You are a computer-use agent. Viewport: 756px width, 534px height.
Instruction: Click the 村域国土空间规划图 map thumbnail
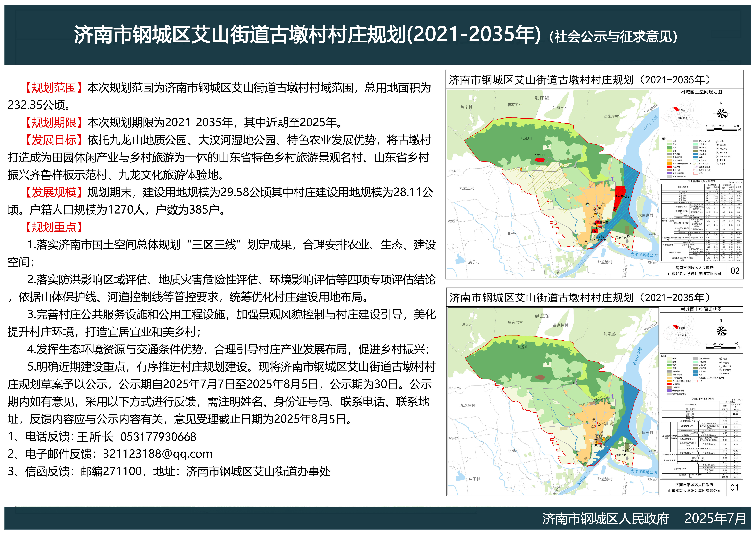pyautogui.click(x=553, y=184)
